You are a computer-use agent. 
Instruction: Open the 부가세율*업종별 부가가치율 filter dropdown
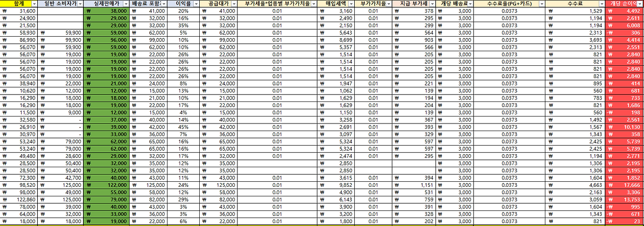tap(314, 4)
